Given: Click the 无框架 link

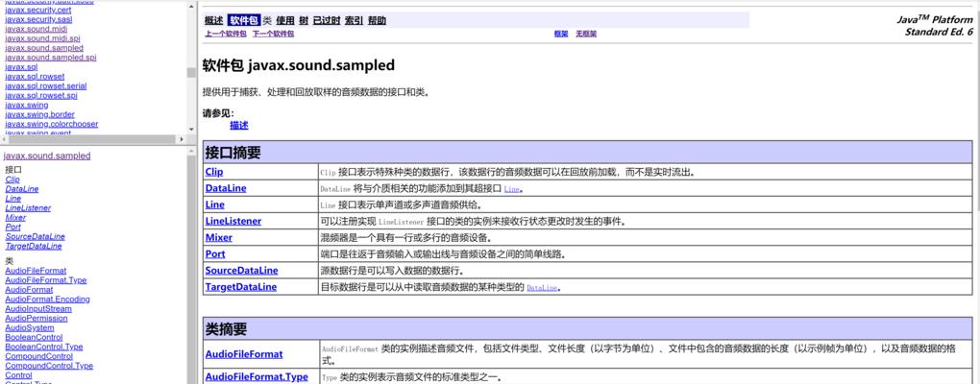Looking at the screenshot, I should [x=586, y=34].
